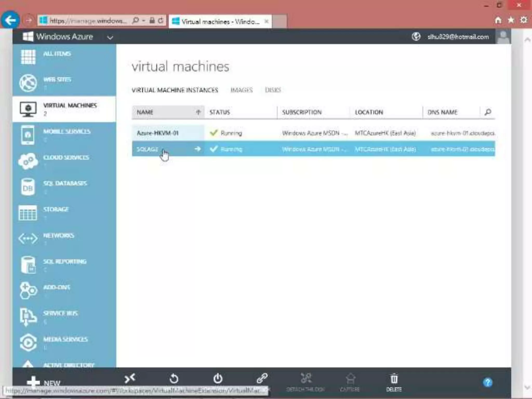Click the Attach disk link icon

click(x=262, y=379)
